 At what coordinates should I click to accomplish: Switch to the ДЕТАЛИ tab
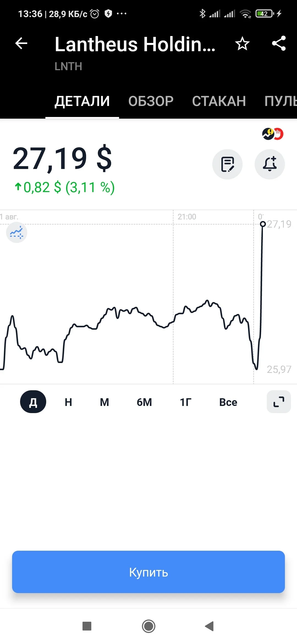pyautogui.click(x=82, y=101)
